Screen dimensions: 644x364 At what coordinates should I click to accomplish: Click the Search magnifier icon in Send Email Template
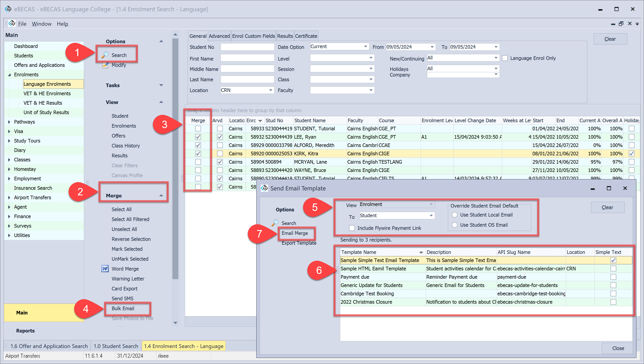(275, 223)
